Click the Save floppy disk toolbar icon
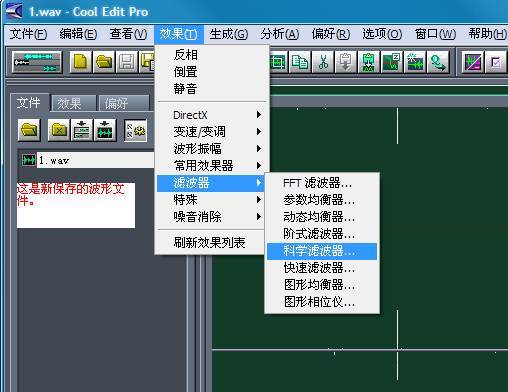Screen dimensions: 508x392 click(x=127, y=62)
